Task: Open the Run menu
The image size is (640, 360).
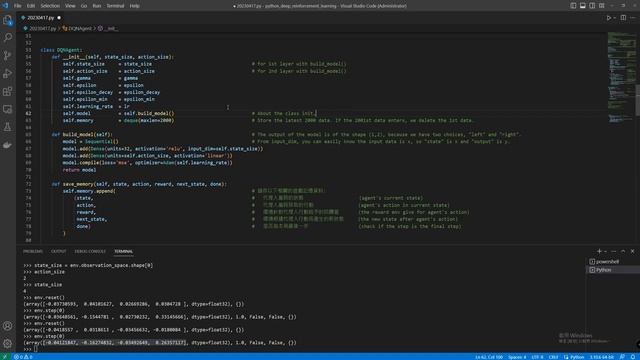Action: (x=97, y=6)
